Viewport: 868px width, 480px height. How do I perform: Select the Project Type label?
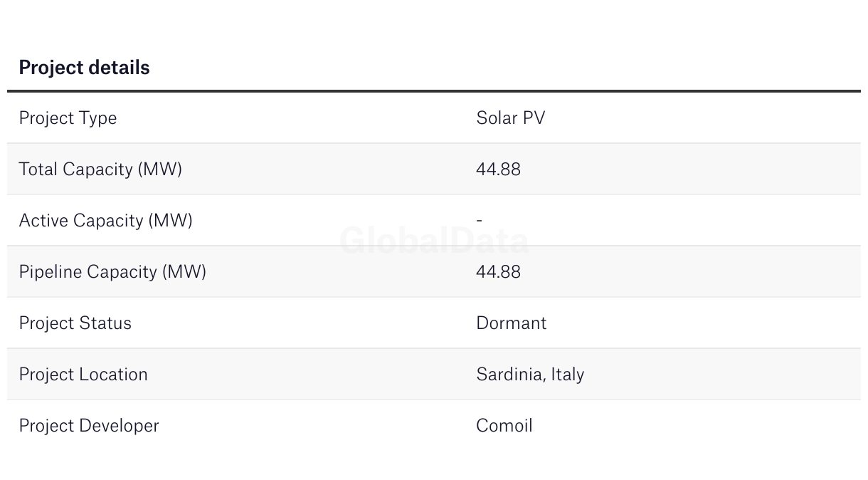(68, 118)
